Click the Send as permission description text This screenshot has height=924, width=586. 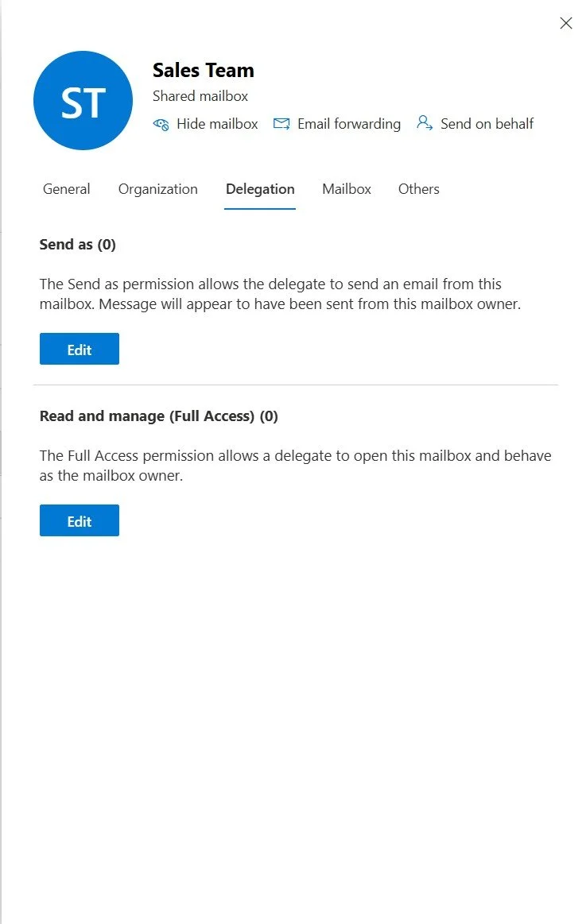[280, 294]
